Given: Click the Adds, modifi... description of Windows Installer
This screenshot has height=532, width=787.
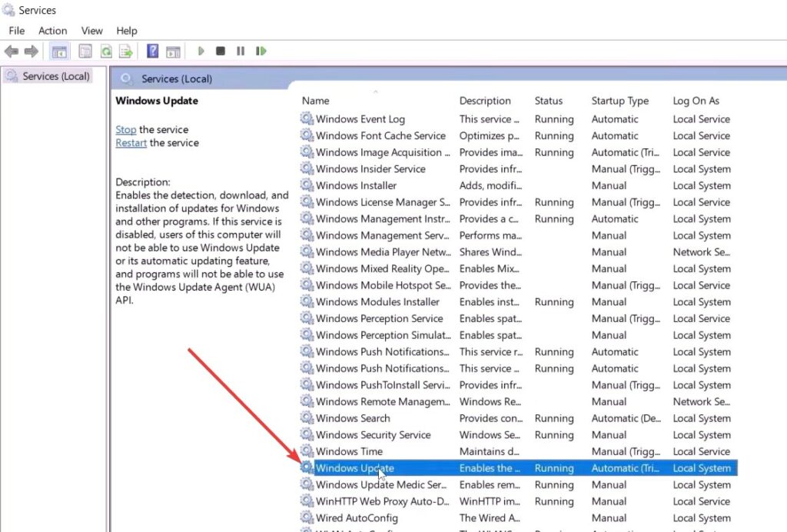Looking at the screenshot, I should coord(490,186).
